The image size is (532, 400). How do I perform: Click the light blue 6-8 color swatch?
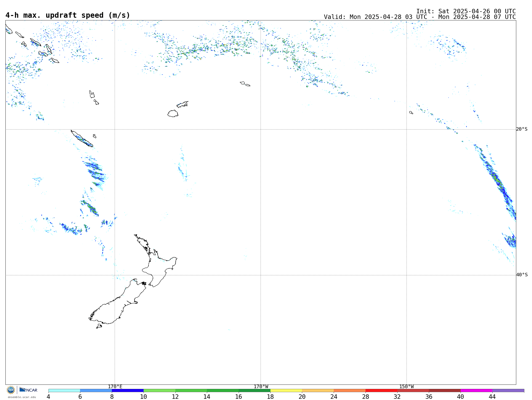(96, 391)
